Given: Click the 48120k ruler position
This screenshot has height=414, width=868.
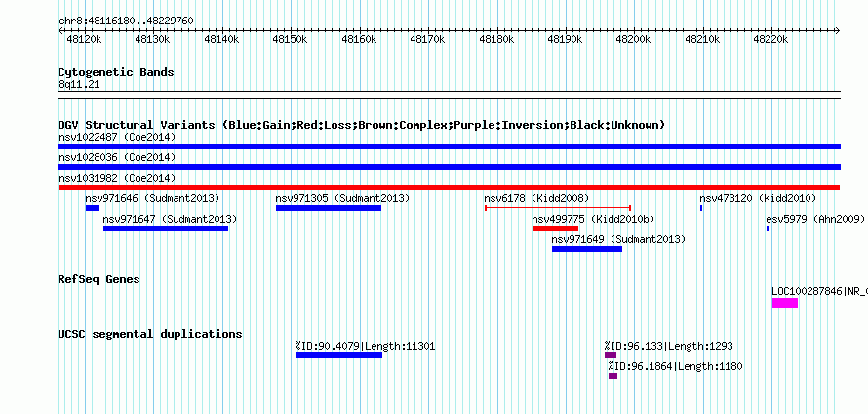Looking at the screenshot, I should pyautogui.click(x=84, y=40).
